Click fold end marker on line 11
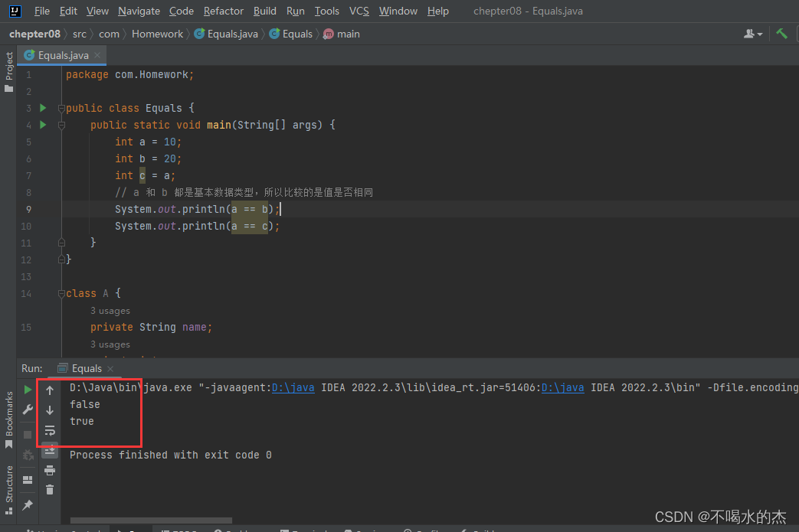Viewport: 799px width, 532px height. pyautogui.click(x=61, y=243)
